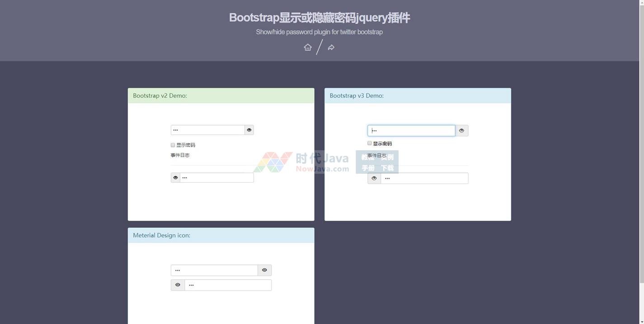Check 显示密码 checkbox in Bootstrap v3 demo
Image resolution: width=644 pixels, height=324 pixels.
[369, 143]
